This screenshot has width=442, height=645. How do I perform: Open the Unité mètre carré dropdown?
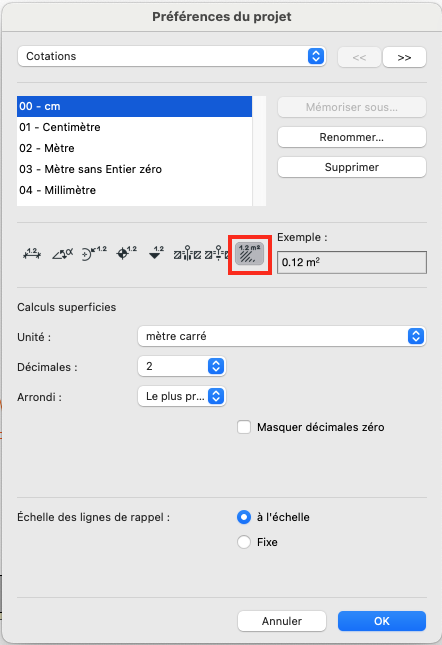(282, 336)
